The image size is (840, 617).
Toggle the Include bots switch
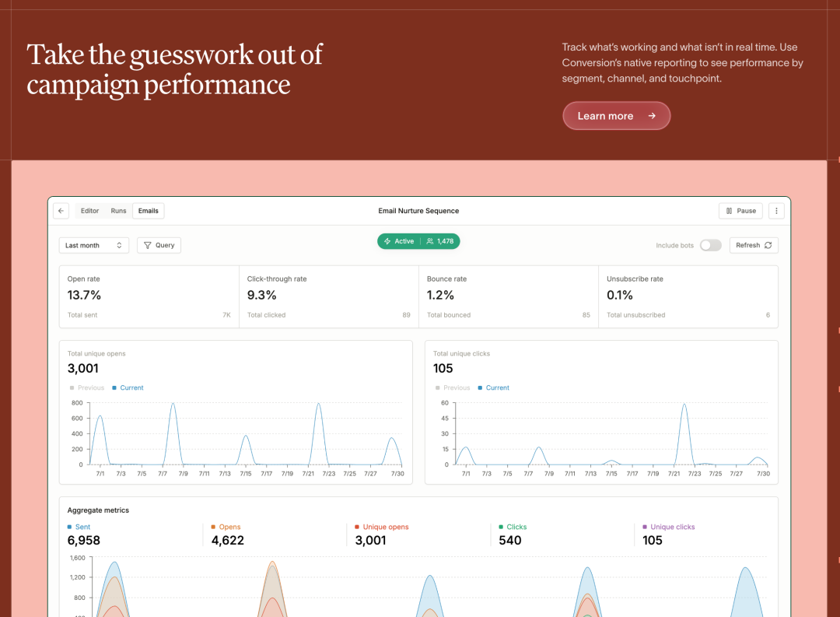[710, 245]
